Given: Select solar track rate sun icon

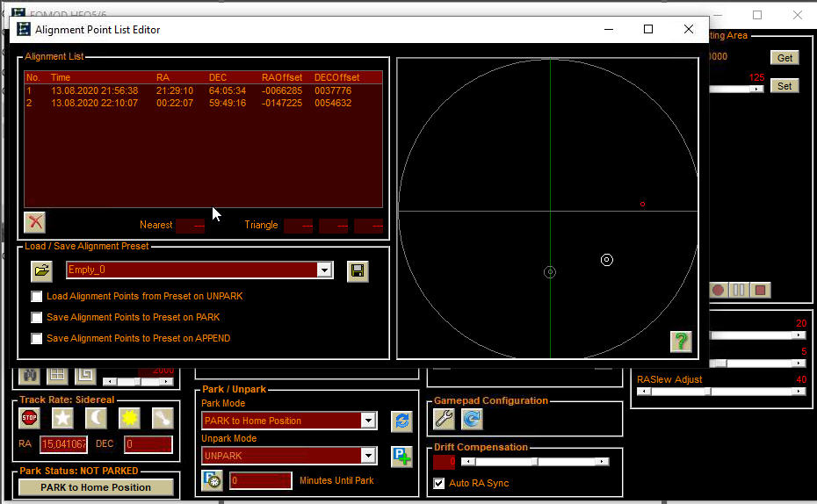Looking at the screenshot, I should point(129,418).
